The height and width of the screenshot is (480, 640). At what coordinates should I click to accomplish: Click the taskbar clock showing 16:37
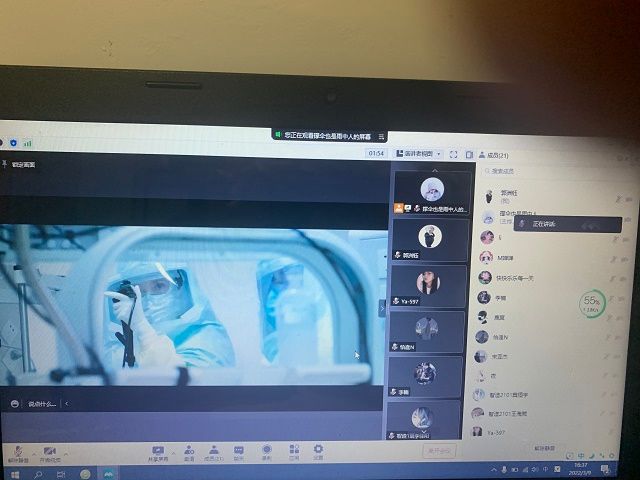pyautogui.click(x=580, y=469)
